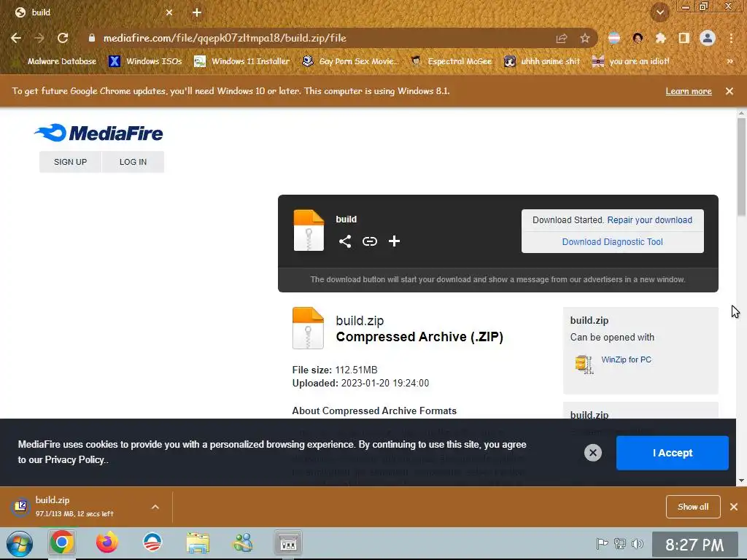Image resolution: width=747 pixels, height=560 pixels.
Task: Click the network tray icon
Action: (620, 543)
